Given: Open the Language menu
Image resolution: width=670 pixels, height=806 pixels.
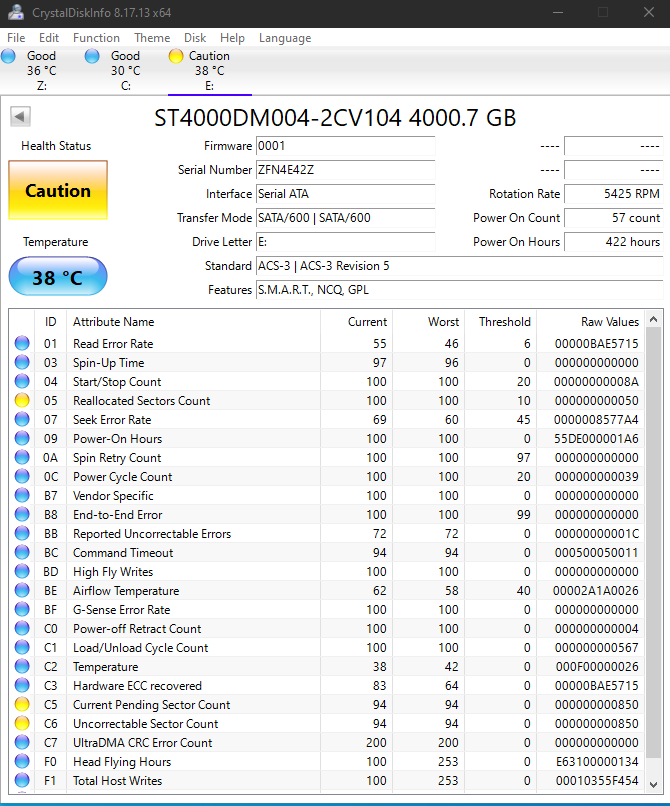Looking at the screenshot, I should click(285, 38).
